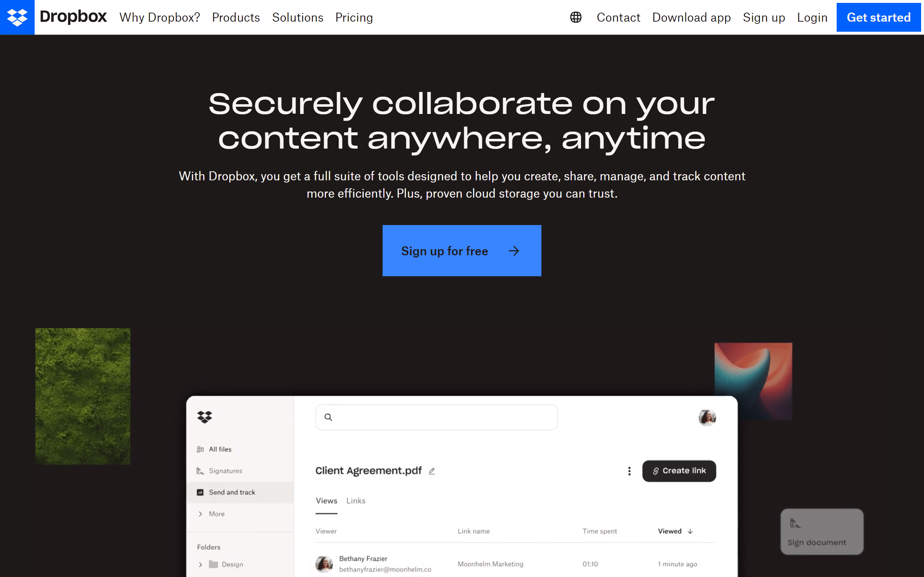This screenshot has height=577, width=924.
Task: Click the Signatures icon in sidebar
Action: (x=201, y=470)
